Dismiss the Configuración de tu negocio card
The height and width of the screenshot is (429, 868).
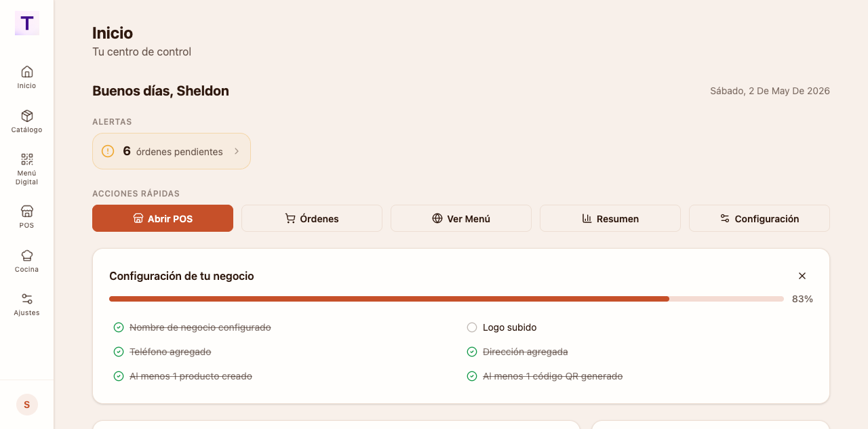[x=802, y=276]
